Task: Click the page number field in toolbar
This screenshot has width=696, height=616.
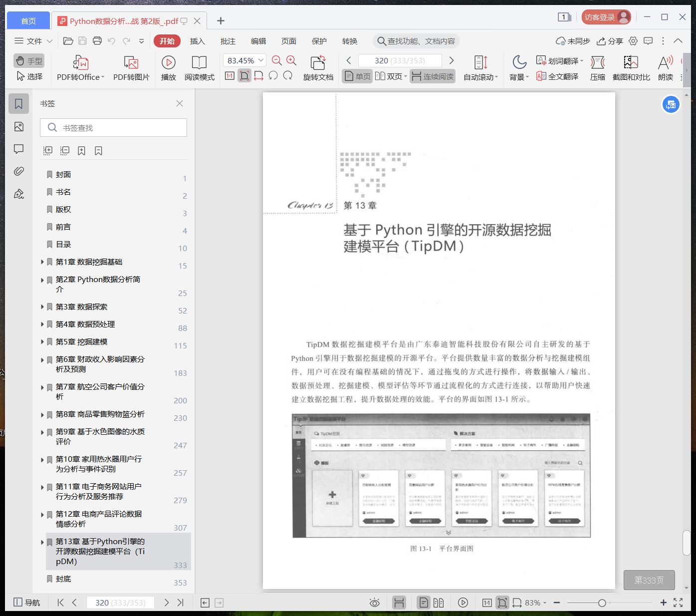Action: pyautogui.click(x=400, y=60)
